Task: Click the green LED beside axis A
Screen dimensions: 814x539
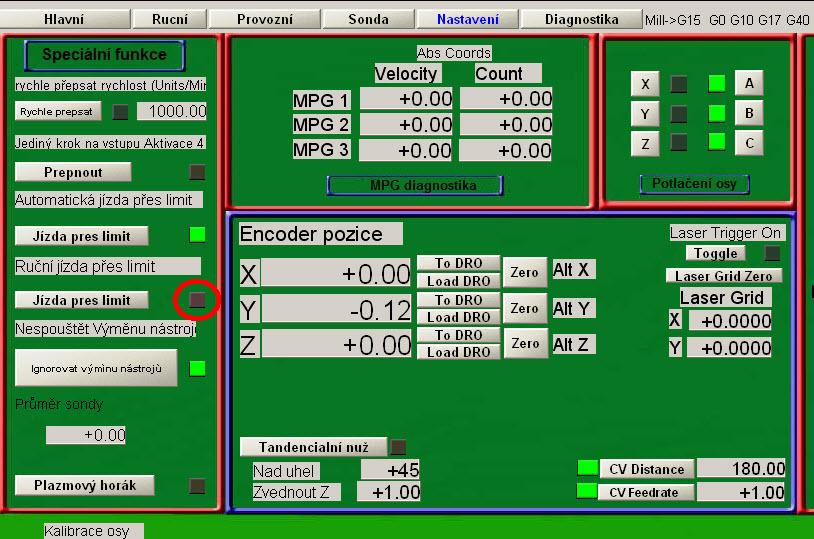Action: click(x=716, y=84)
